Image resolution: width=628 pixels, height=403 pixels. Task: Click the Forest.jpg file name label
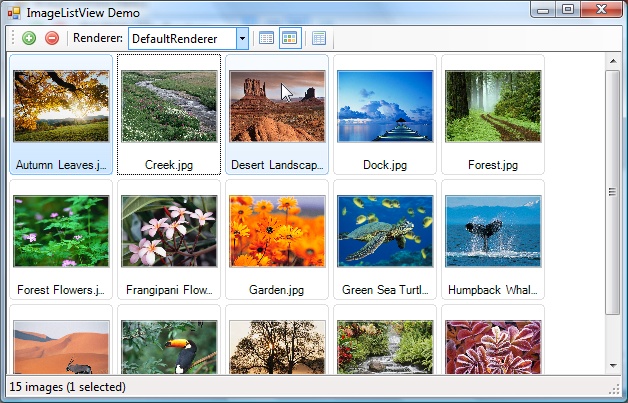coord(493,165)
